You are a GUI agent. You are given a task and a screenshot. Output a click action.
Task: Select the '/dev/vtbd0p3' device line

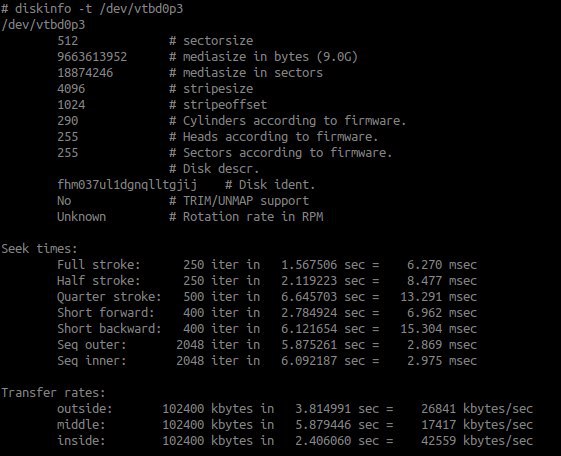pyautogui.click(x=43, y=25)
